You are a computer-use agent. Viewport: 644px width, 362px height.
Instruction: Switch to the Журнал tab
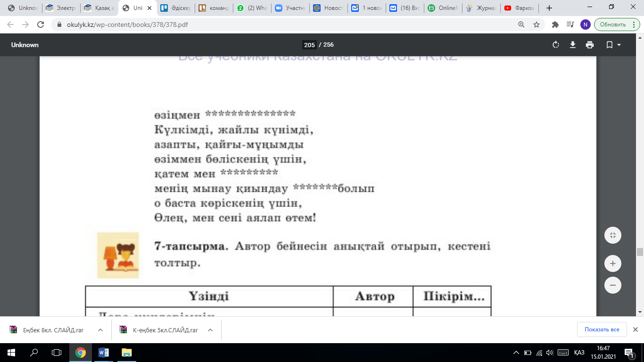pyautogui.click(x=481, y=8)
